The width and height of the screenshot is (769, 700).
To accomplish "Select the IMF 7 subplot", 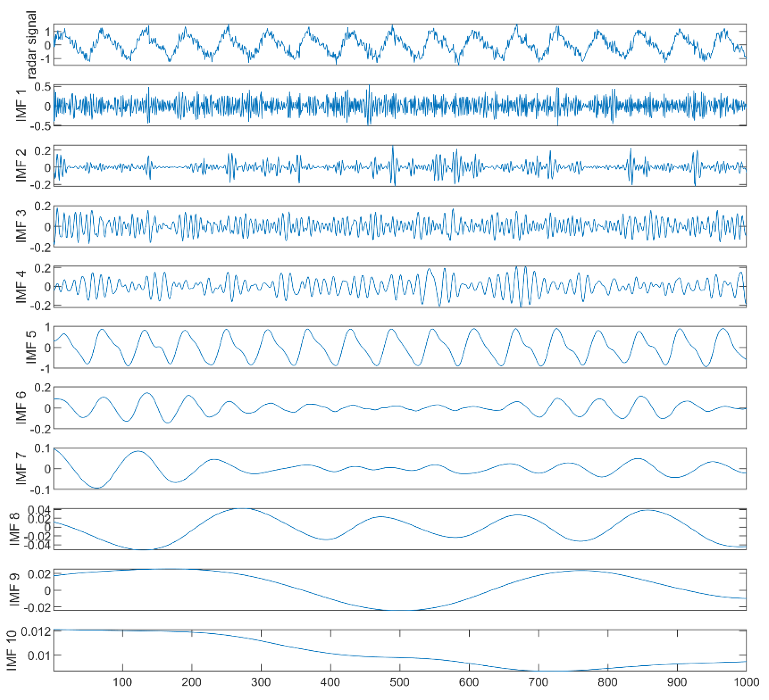I will click(x=400, y=468).
